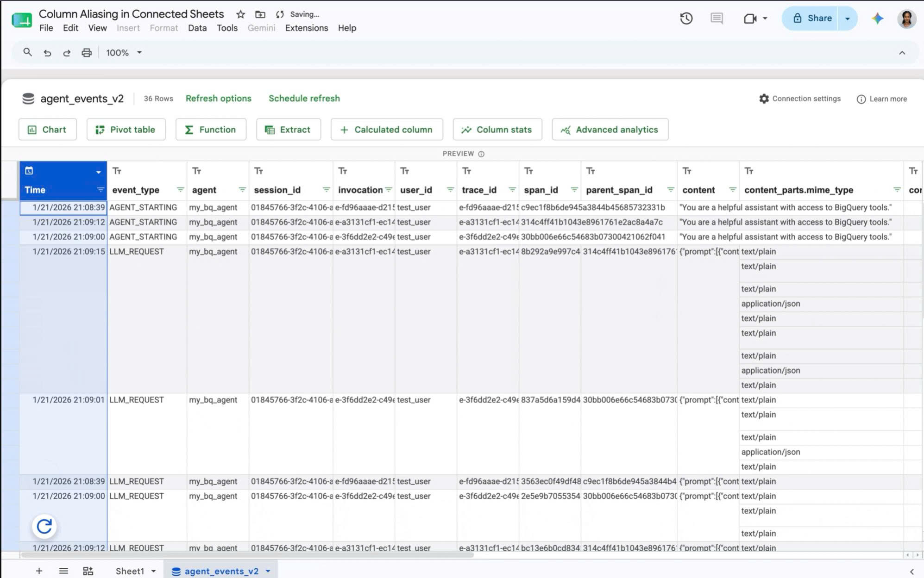Viewport: 924px width, 578px height.
Task: Open the agent_events_v2 tab options arrow
Action: (x=268, y=571)
